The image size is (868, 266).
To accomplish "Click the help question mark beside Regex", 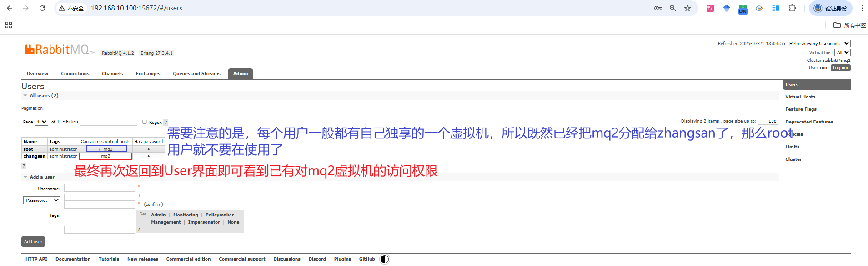I will (x=166, y=122).
